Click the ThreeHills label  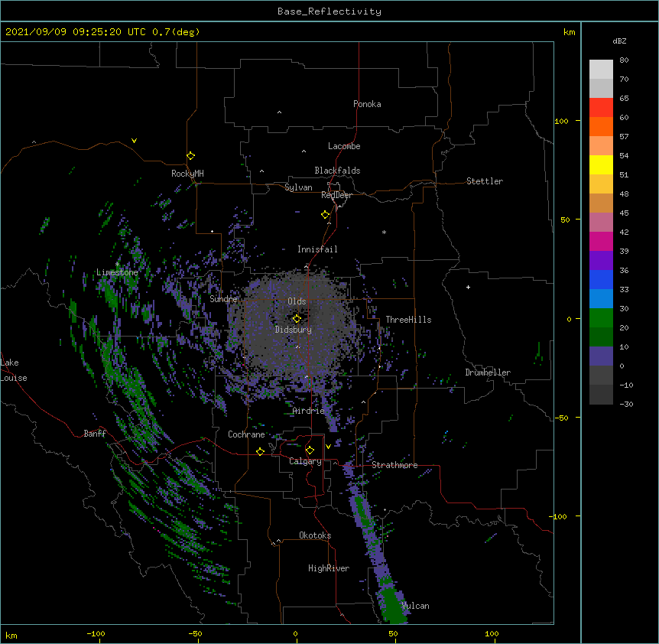[x=408, y=320]
